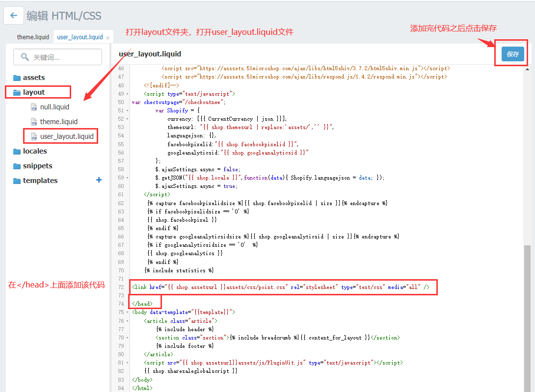Click the null.liquid file icon
This screenshot has height=392, width=535.
point(34,107)
